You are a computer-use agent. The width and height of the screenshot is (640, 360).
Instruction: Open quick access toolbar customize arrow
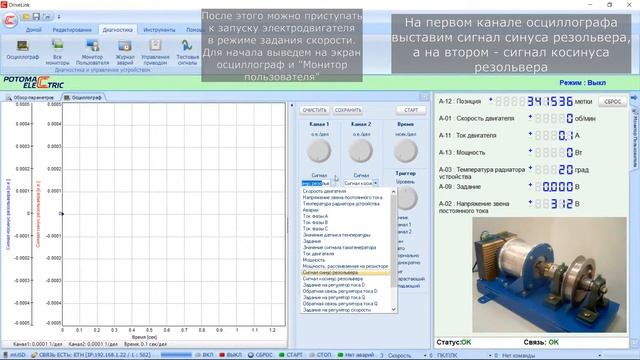(59, 17)
